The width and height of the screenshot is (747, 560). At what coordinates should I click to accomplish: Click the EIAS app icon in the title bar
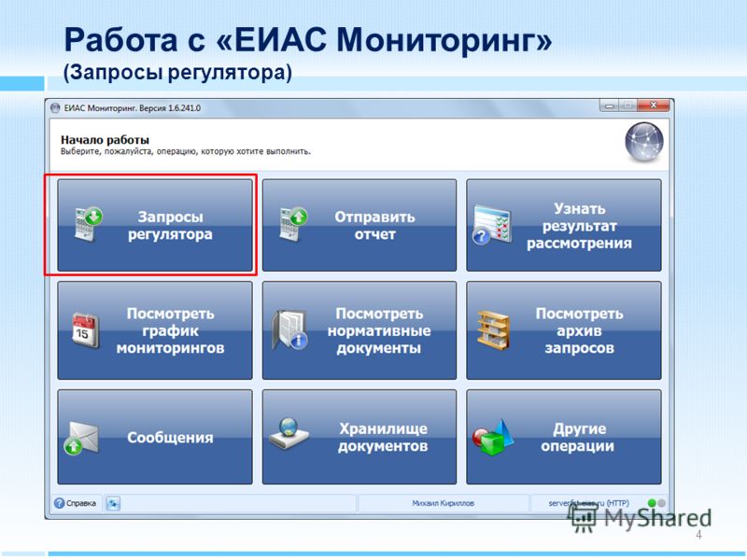pos(55,108)
